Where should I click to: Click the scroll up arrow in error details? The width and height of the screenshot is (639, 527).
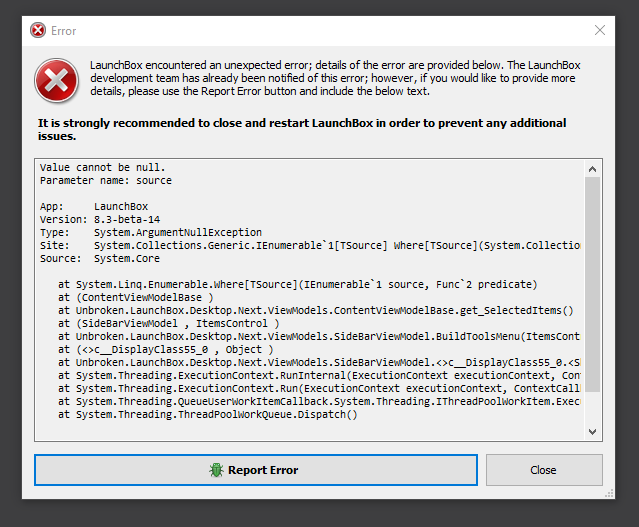593,169
